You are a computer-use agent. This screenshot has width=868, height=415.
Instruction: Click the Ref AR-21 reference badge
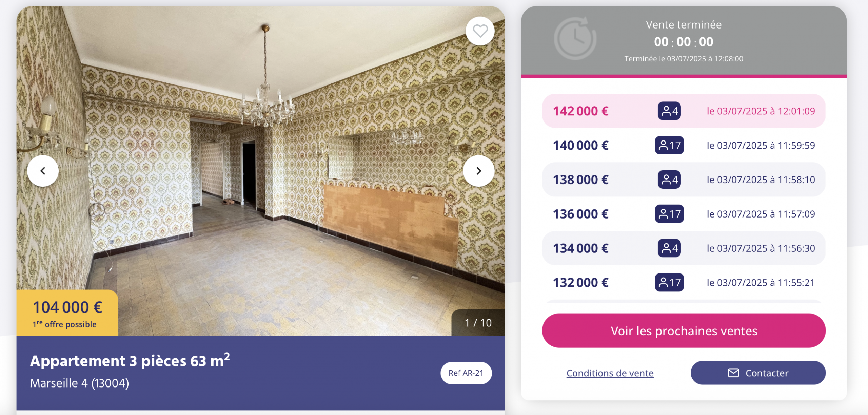pos(466,373)
